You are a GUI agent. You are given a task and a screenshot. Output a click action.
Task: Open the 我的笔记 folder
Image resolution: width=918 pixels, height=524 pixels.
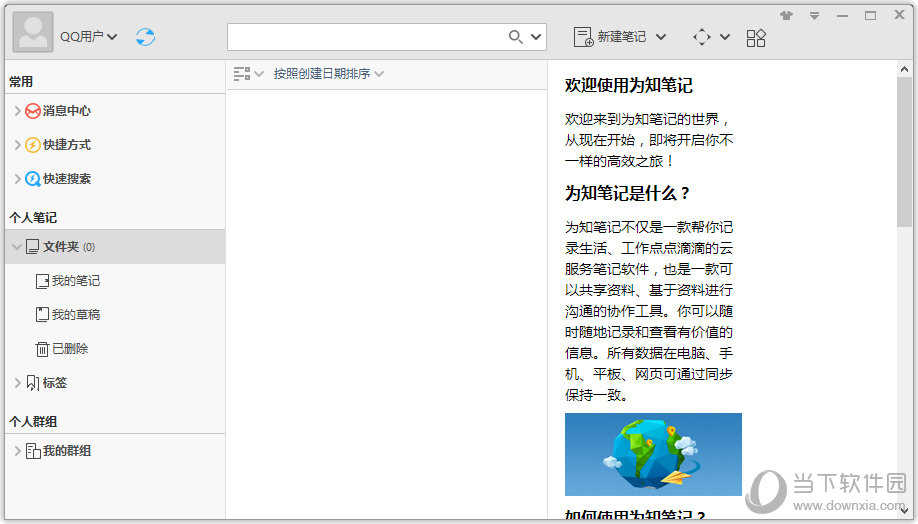(x=76, y=281)
